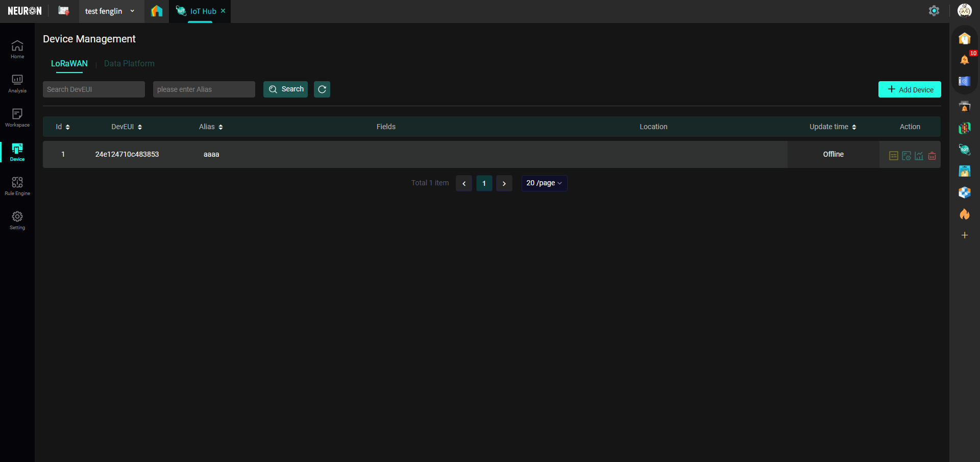Viewport: 980px width, 462px height.
Task: Click the plus icon in right dock
Action: 964,235
